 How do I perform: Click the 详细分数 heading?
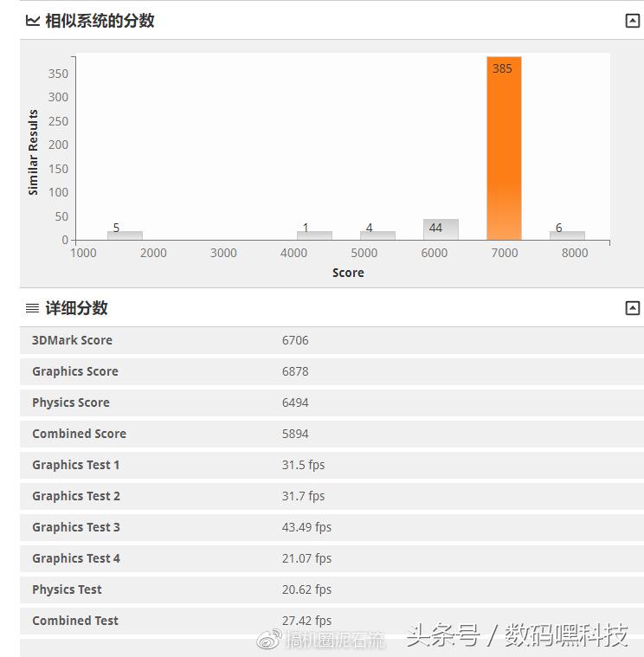pos(77,308)
